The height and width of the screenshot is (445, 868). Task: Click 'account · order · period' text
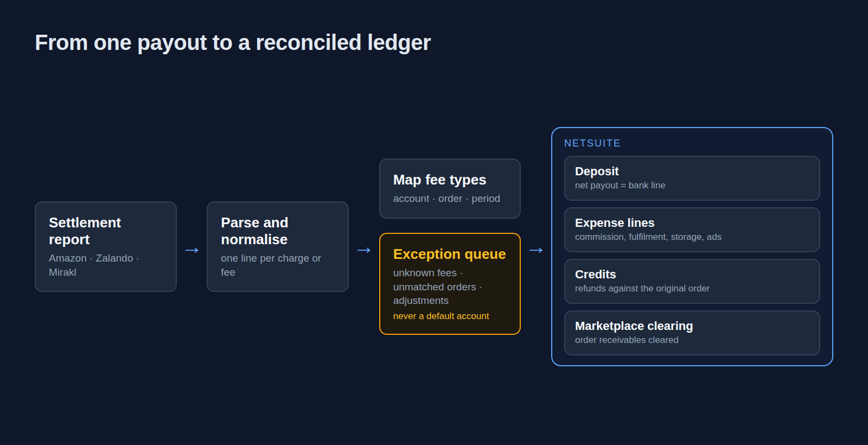click(x=446, y=199)
